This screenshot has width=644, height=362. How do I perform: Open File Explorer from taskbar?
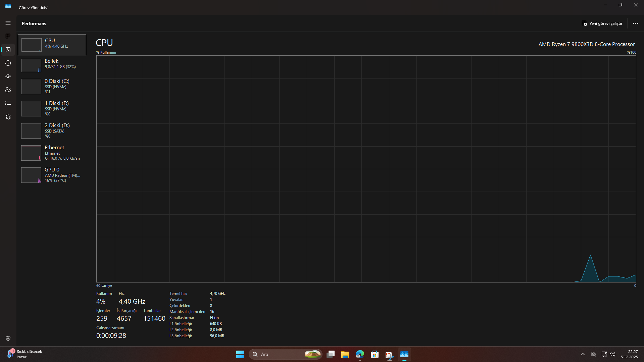[x=345, y=354]
